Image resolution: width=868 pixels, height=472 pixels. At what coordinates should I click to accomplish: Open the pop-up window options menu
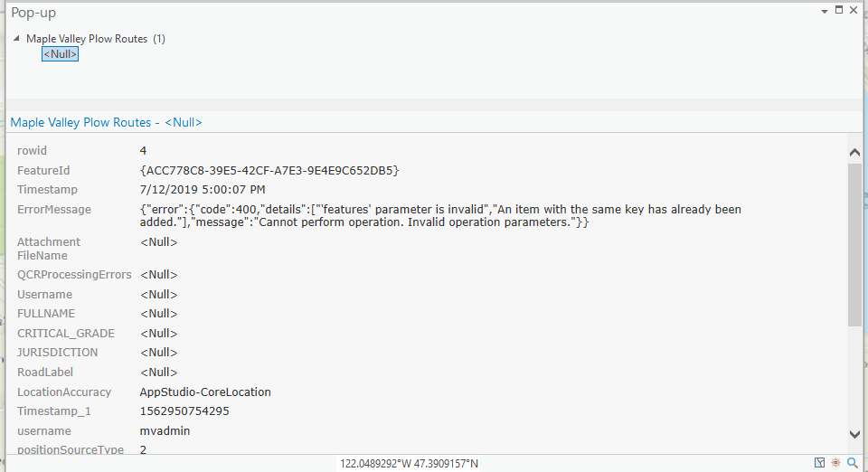pyautogui.click(x=825, y=11)
